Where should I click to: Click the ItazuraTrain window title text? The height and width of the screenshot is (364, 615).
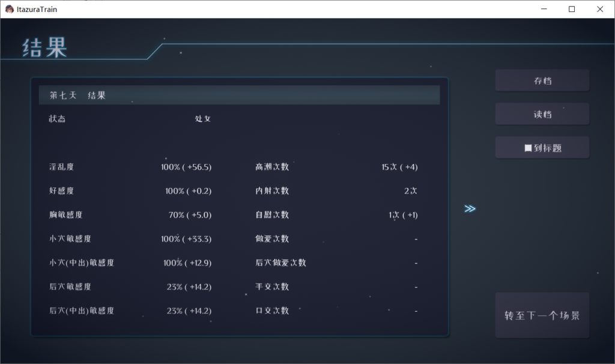click(37, 9)
